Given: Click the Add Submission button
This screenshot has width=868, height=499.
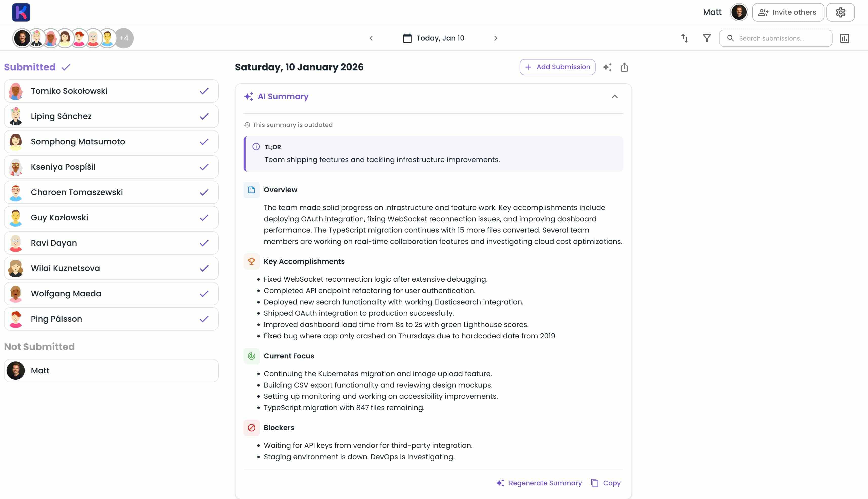Looking at the screenshot, I should 557,67.
